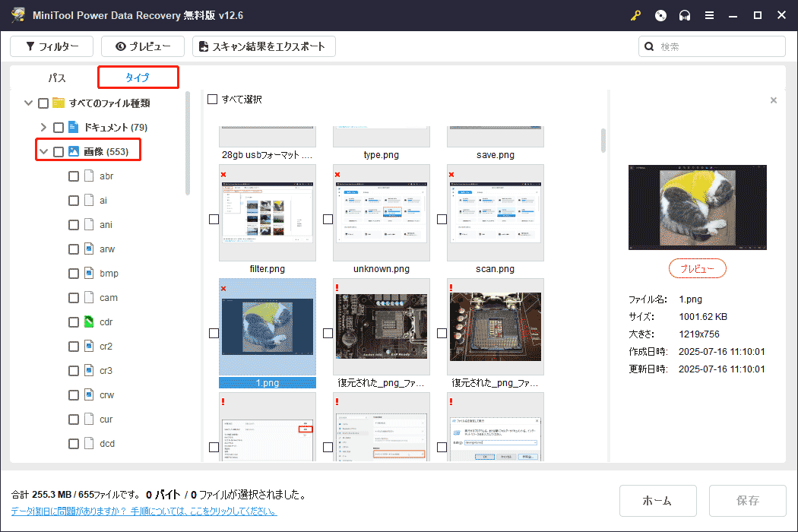798x532 pixels.
Task: Select the checkbox beside filter.png
Action: pos(214,219)
